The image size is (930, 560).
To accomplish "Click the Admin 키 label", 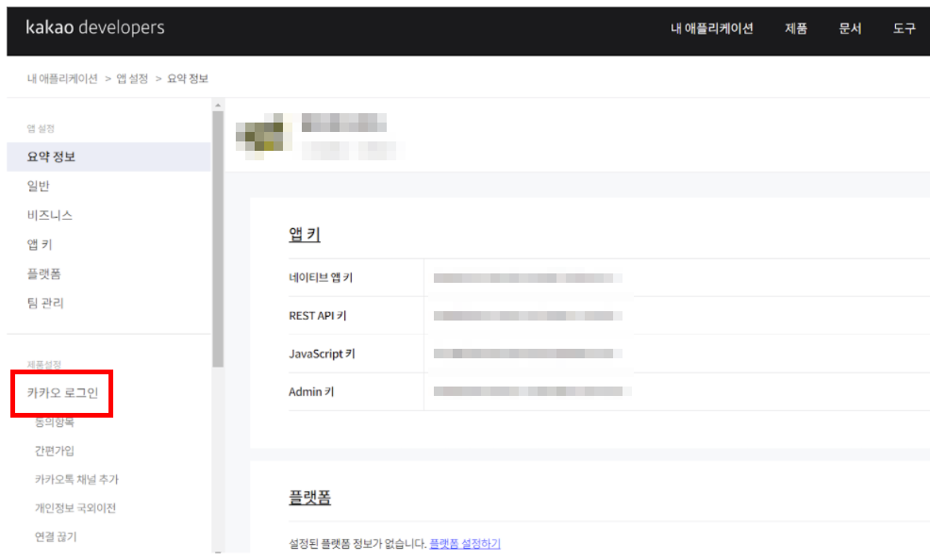I will tap(311, 391).
